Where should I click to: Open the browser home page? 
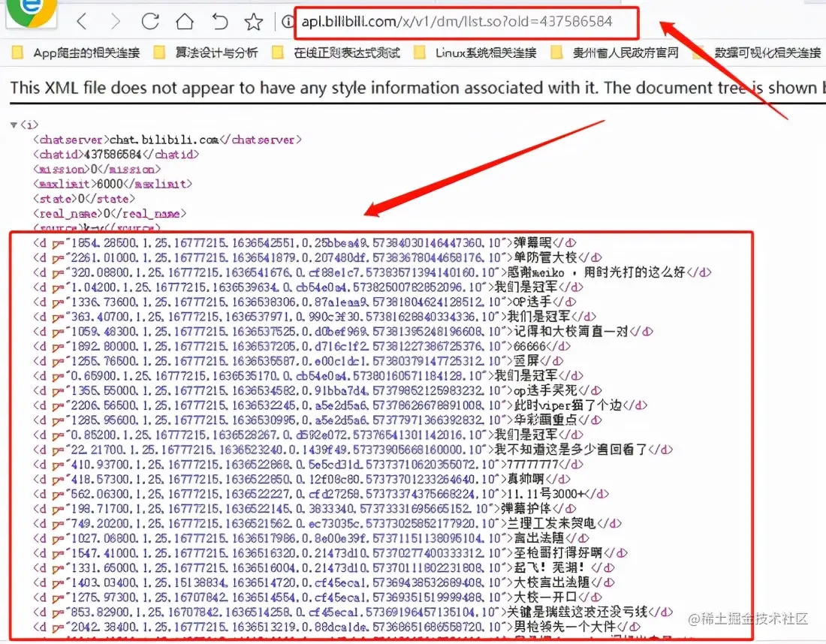185,22
